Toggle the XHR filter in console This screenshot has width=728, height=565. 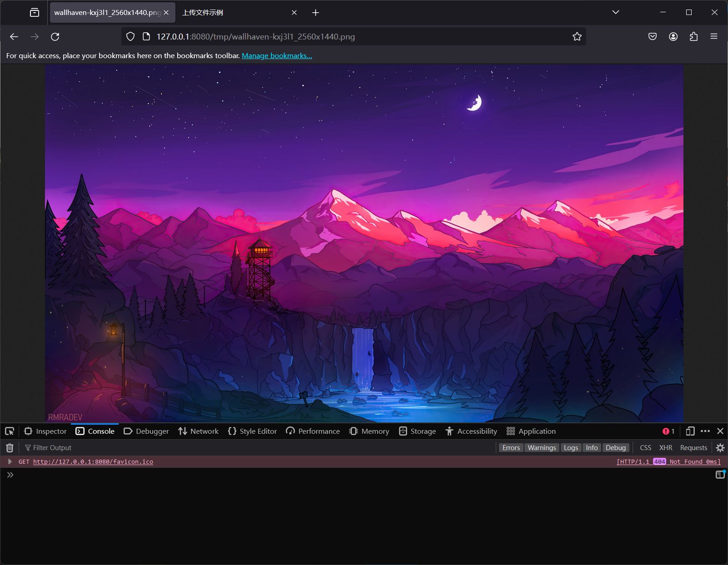coord(665,448)
